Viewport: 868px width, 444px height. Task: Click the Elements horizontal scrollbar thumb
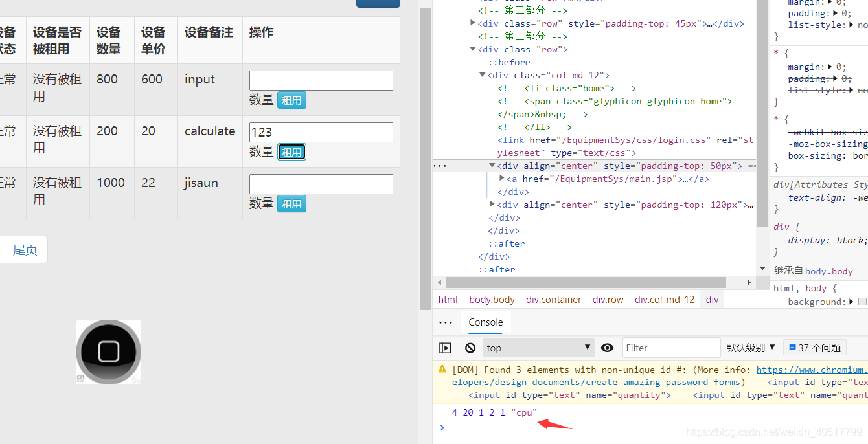click(586, 283)
